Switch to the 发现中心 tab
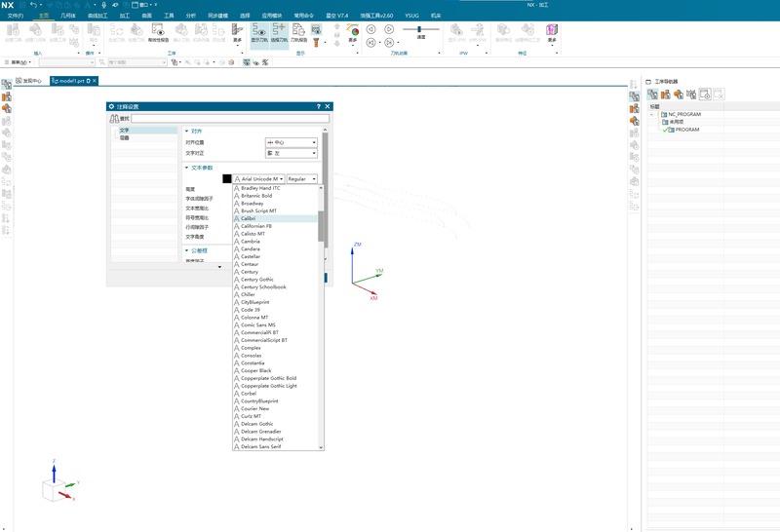This screenshot has width=780, height=532. (x=29, y=81)
